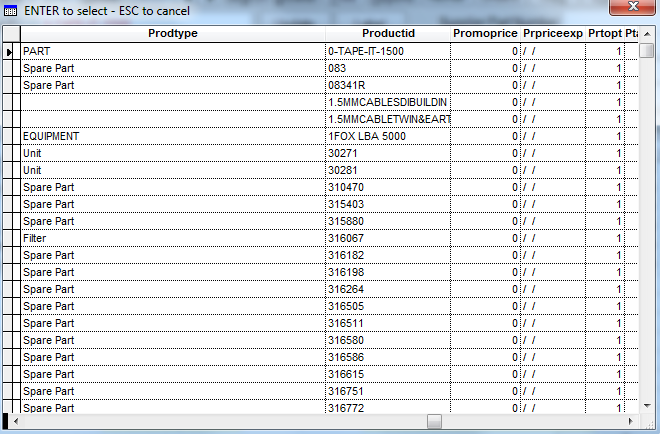Screen dimensions: 660x434
Task: Click the horizontal scrollbar right arrow
Action: click(x=632, y=422)
